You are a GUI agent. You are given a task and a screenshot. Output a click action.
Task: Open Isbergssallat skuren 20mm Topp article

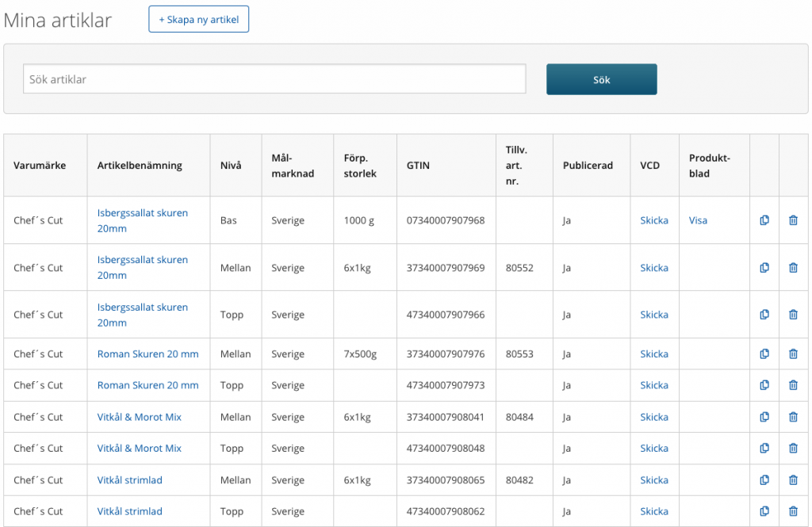(143, 315)
